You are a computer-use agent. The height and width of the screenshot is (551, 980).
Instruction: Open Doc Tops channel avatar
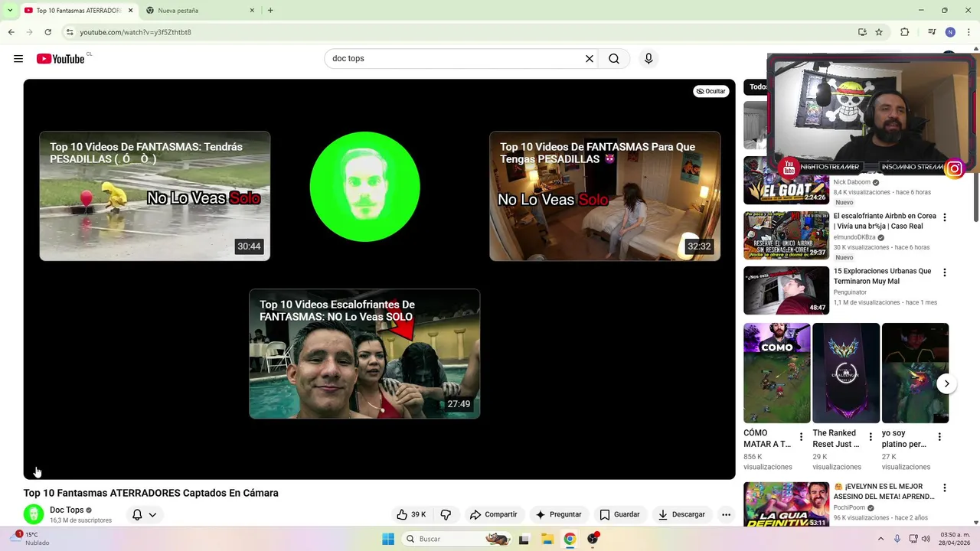coord(34,514)
